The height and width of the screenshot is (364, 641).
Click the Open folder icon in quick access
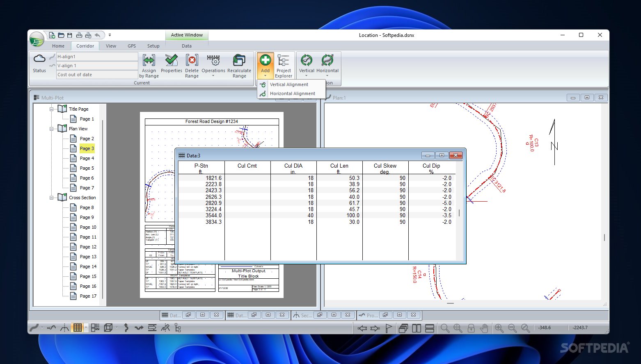tap(61, 35)
